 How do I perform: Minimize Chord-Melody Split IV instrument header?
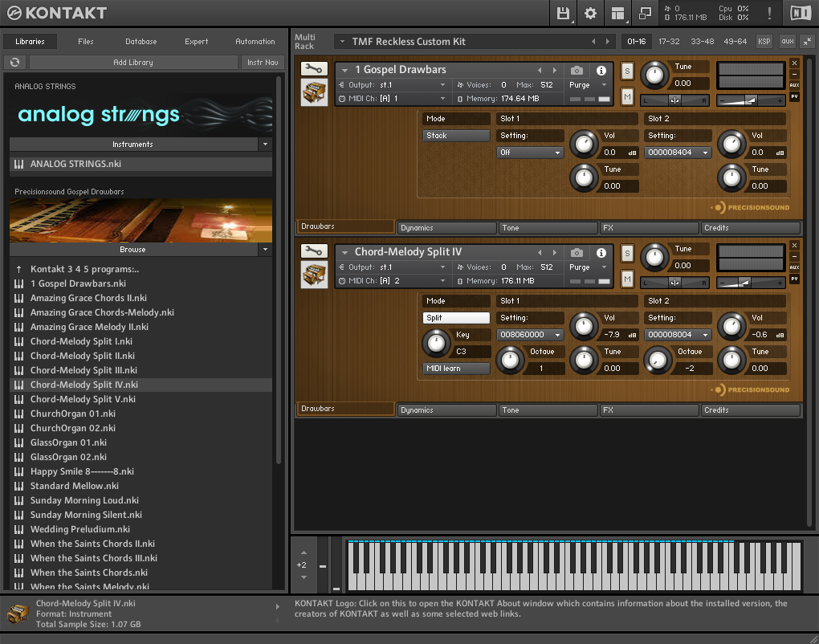click(x=794, y=256)
